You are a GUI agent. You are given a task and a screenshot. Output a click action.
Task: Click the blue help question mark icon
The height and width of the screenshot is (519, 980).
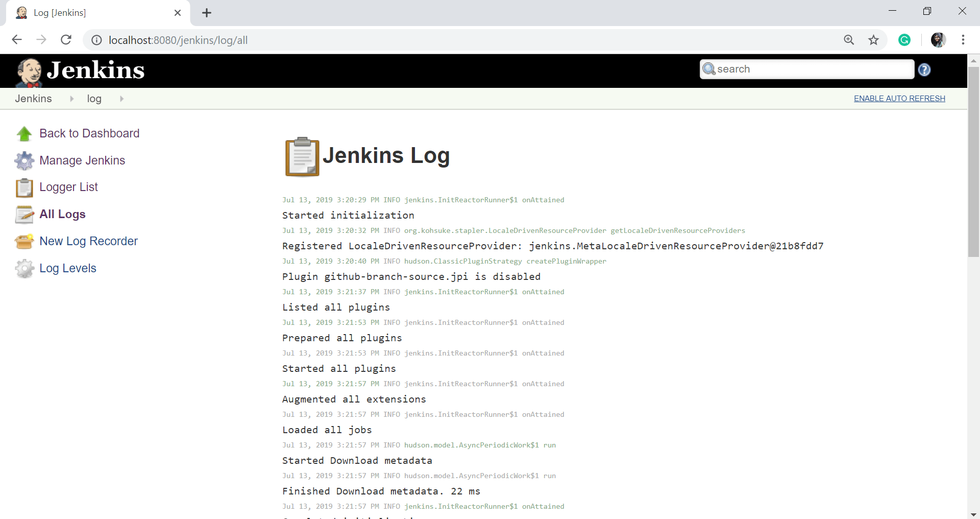[924, 70]
